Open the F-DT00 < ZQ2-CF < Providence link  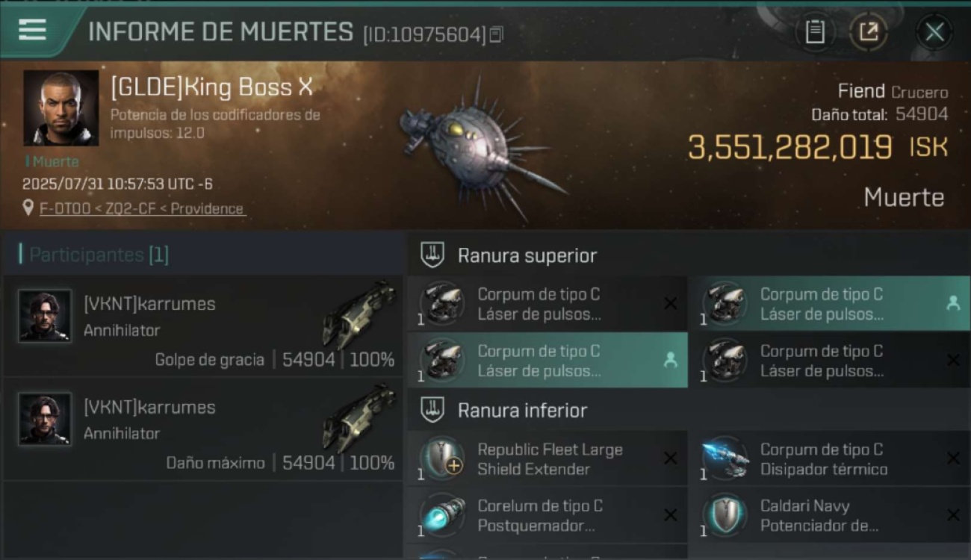point(142,209)
